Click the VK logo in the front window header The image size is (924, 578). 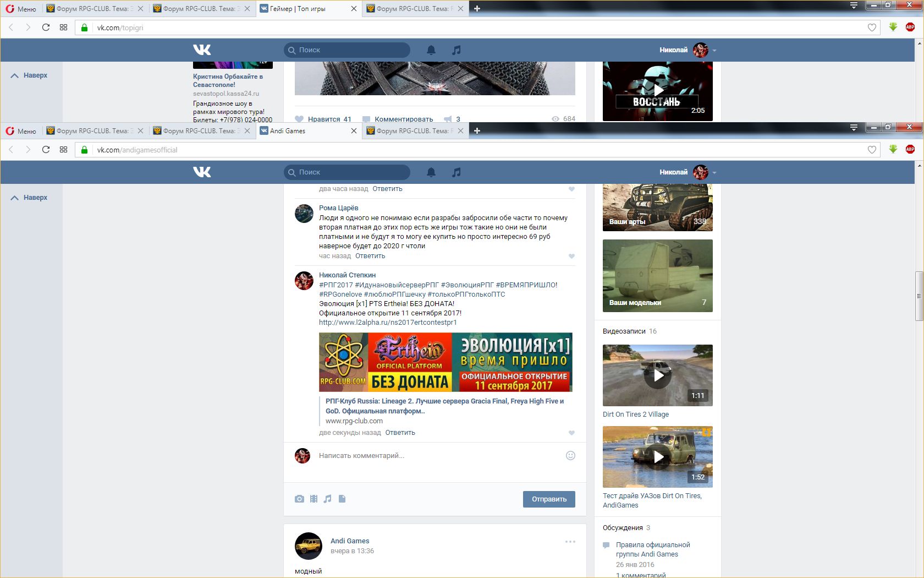(202, 172)
